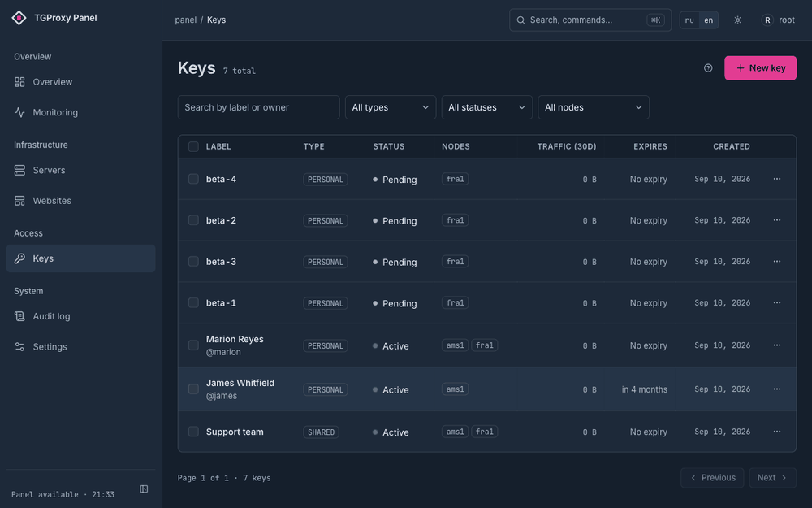Click the Next page button

click(x=773, y=478)
